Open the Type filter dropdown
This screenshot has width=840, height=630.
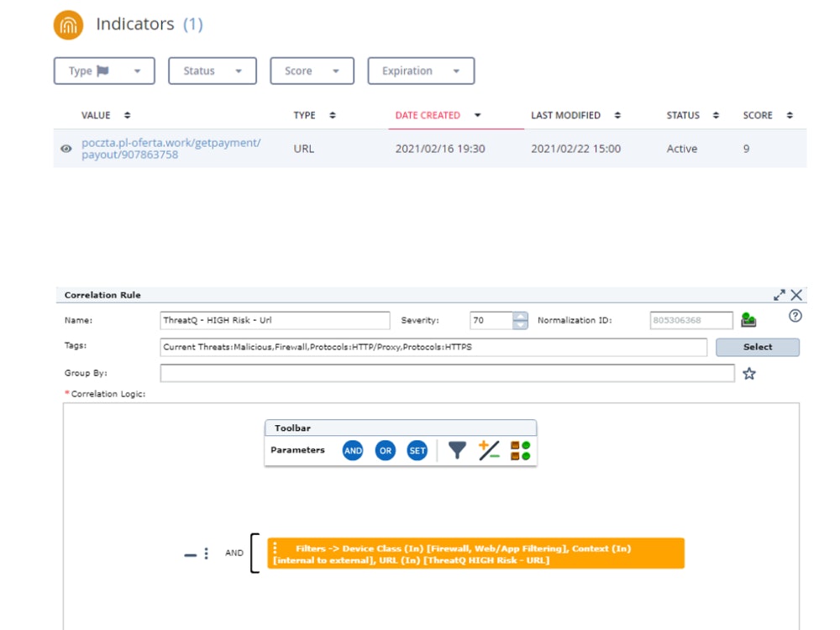coord(104,71)
